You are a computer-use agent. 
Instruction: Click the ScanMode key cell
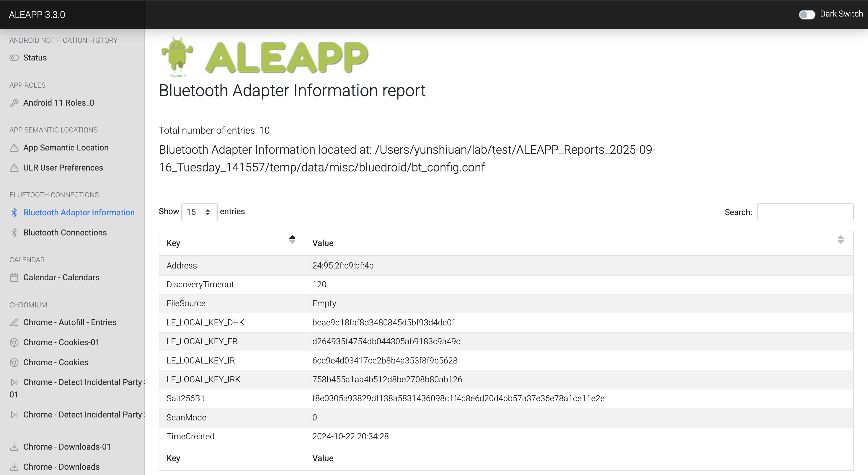[x=232, y=417]
